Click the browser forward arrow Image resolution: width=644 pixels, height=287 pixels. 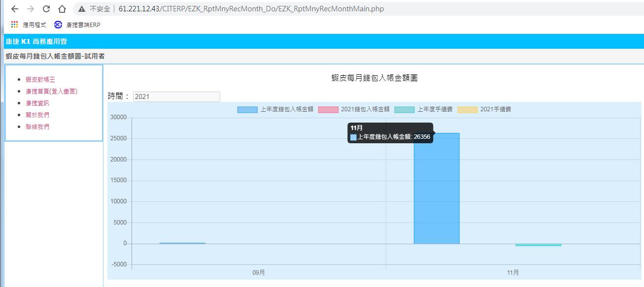(31, 9)
